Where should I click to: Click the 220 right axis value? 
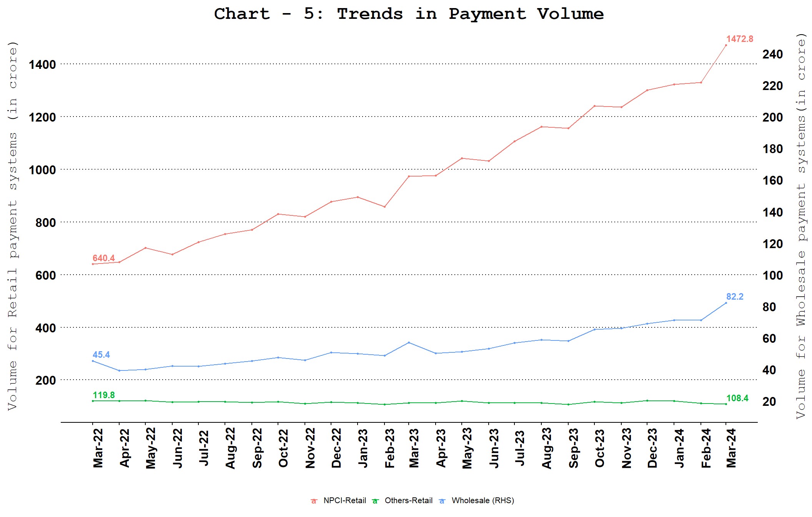773,86
